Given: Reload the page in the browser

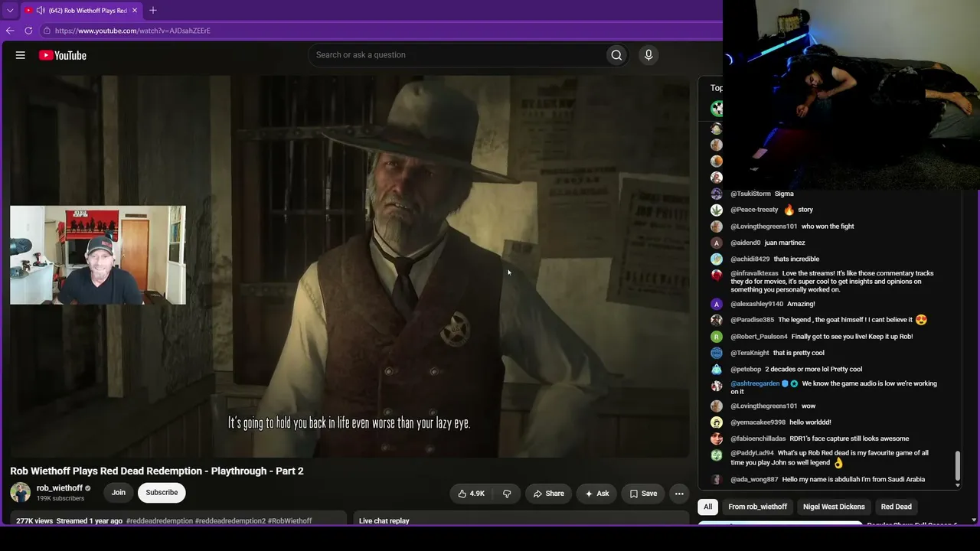Looking at the screenshot, I should pos(28,31).
